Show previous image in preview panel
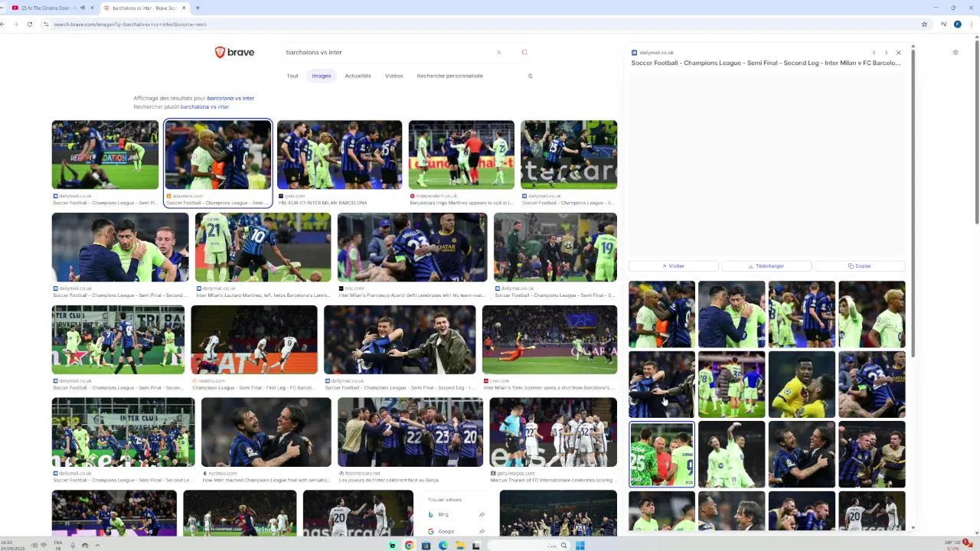Screen dimensions: 980x551 coord(874,53)
